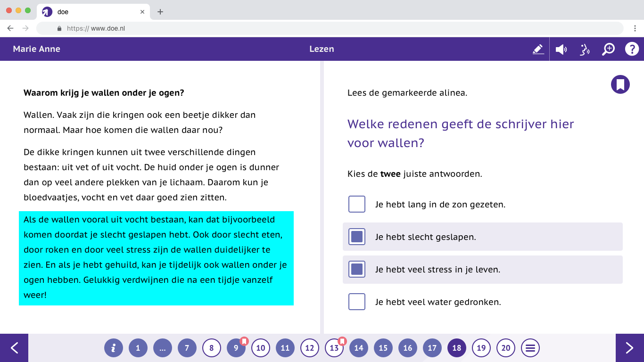Select the pen annotation tool in the header

coord(538,49)
